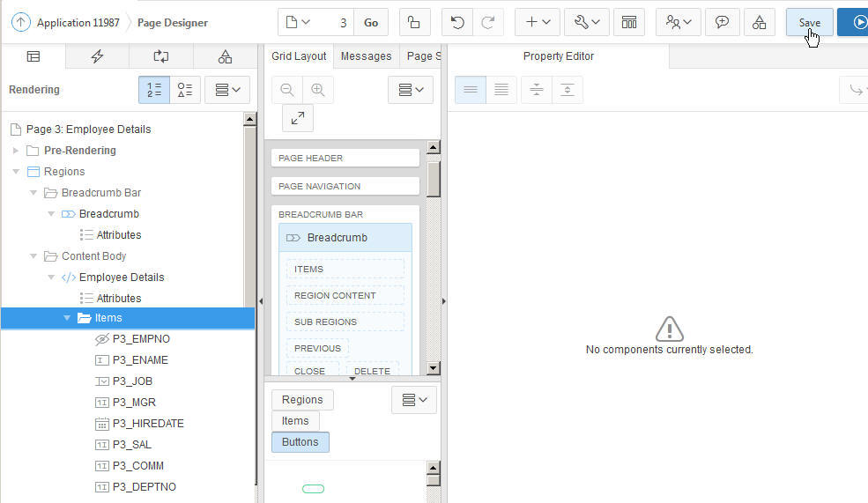Select the P3_JOB item

coord(132,381)
